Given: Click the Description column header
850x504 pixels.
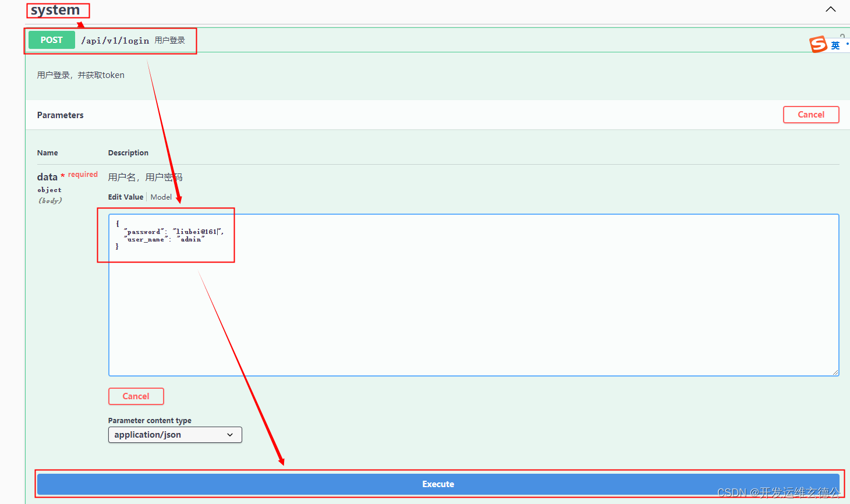Looking at the screenshot, I should (128, 153).
